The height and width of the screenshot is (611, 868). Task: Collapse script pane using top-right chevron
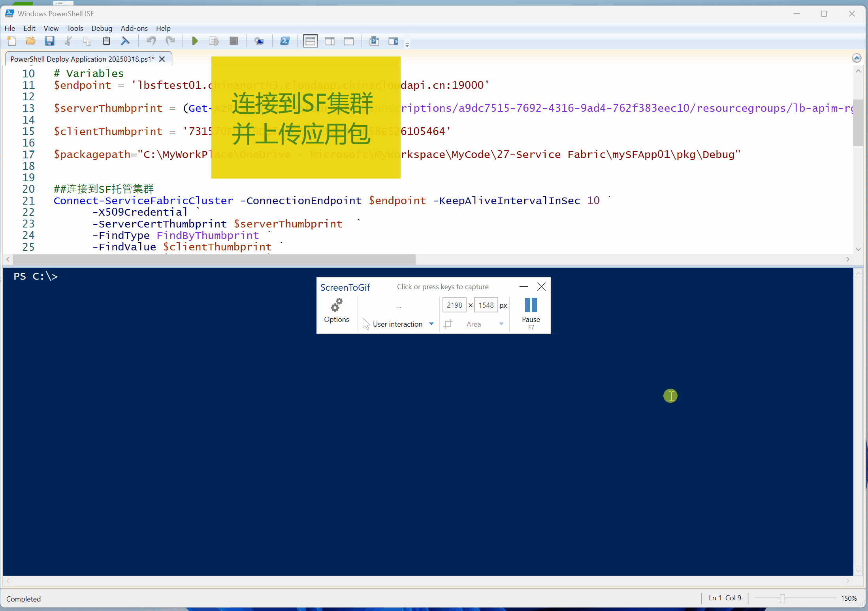point(856,58)
